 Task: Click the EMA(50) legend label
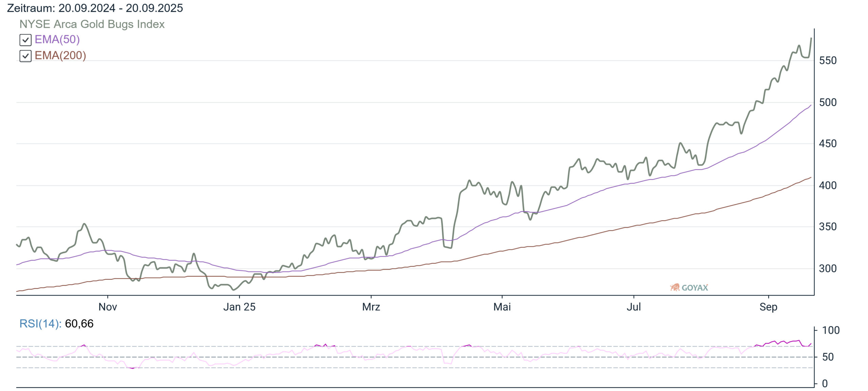tap(57, 40)
